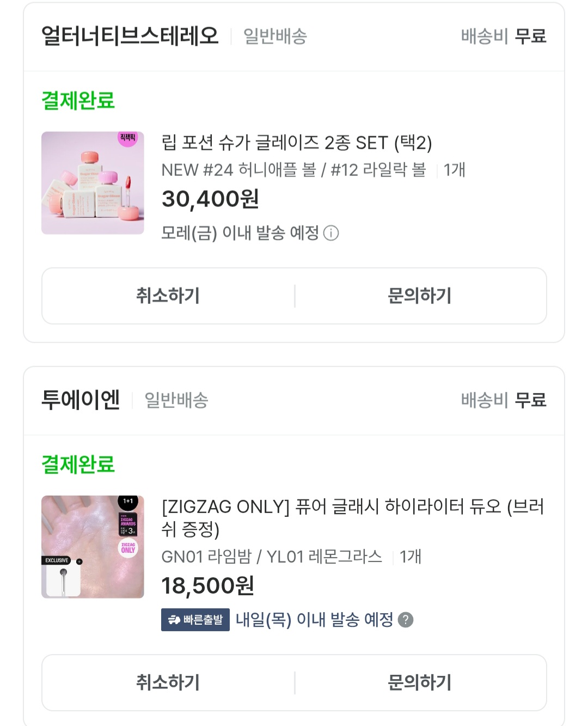Open [ZIGZAG ONLY] 퓨어 글래시 하이라이터 듀오 title

[x=353, y=517]
